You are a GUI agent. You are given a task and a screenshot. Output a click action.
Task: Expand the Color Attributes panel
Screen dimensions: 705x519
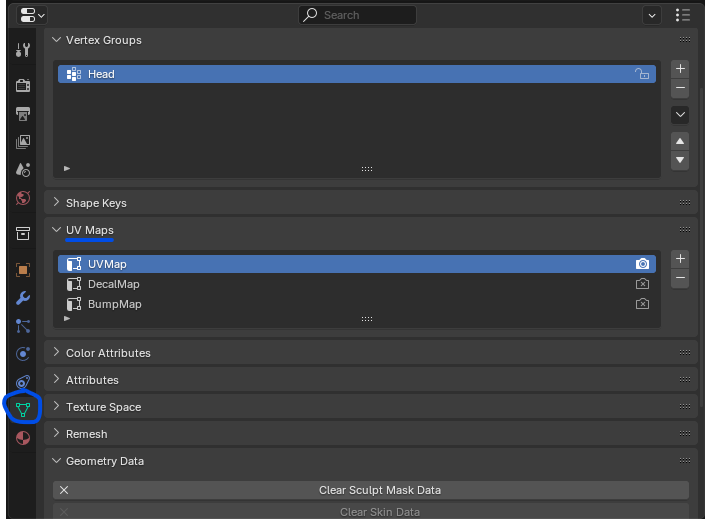(x=108, y=353)
